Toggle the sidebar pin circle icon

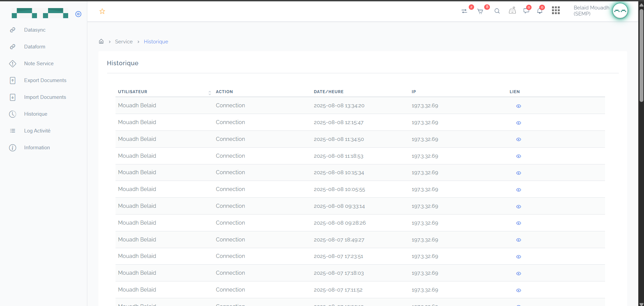coord(78,14)
